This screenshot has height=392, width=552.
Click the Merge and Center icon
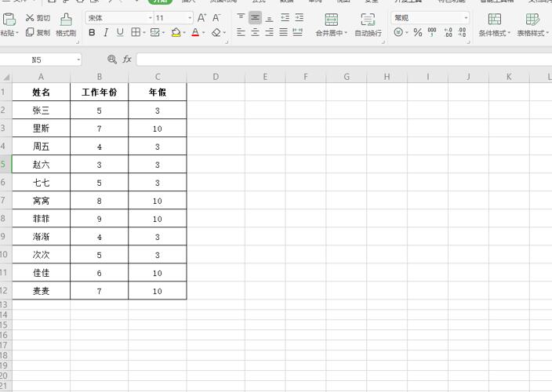click(x=331, y=20)
